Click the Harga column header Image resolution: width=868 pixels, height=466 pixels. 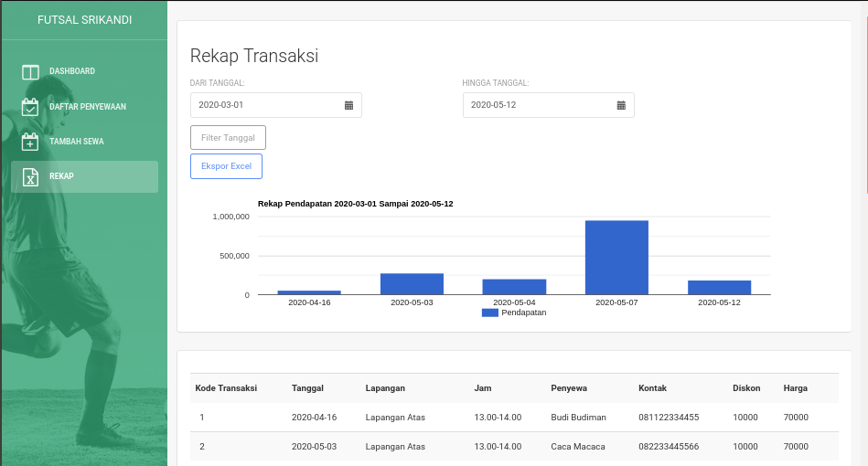point(796,388)
